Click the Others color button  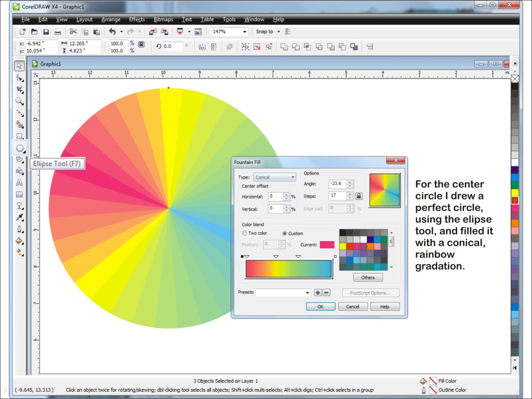tap(368, 277)
